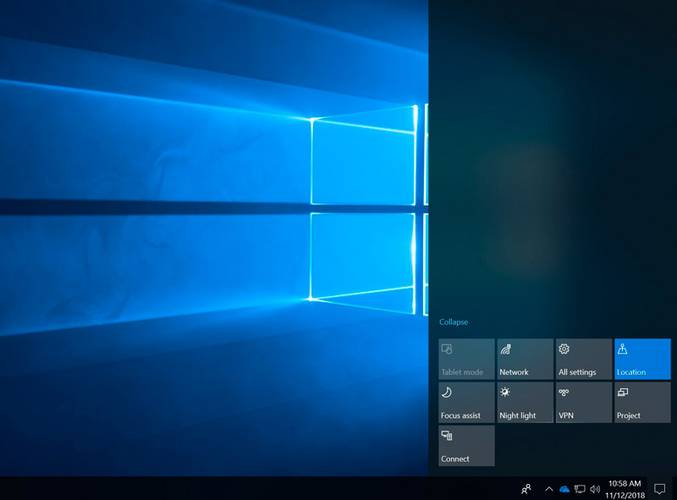Click the Connect tile
Image resolution: width=677 pixels, height=500 pixels.
466,446
